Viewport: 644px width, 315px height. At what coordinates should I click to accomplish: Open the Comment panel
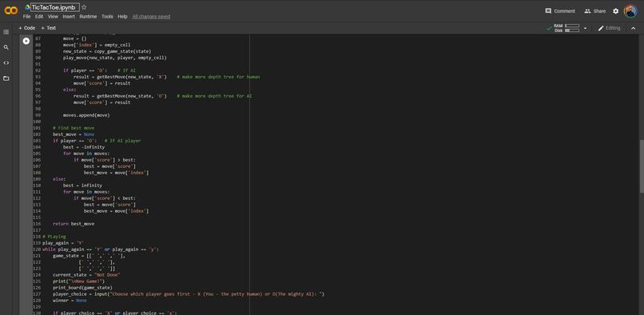pyautogui.click(x=560, y=11)
